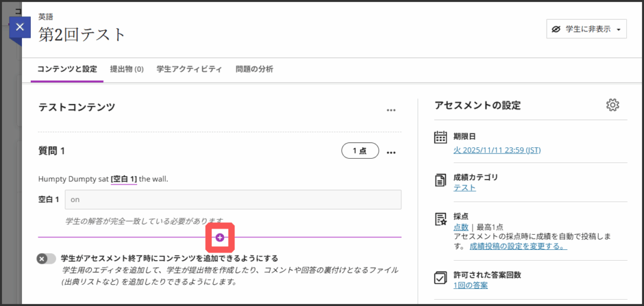The width and height of the screenshot is (644, 306).
Task: Click the 採点 grading icon
Action: tap(440, 219)
